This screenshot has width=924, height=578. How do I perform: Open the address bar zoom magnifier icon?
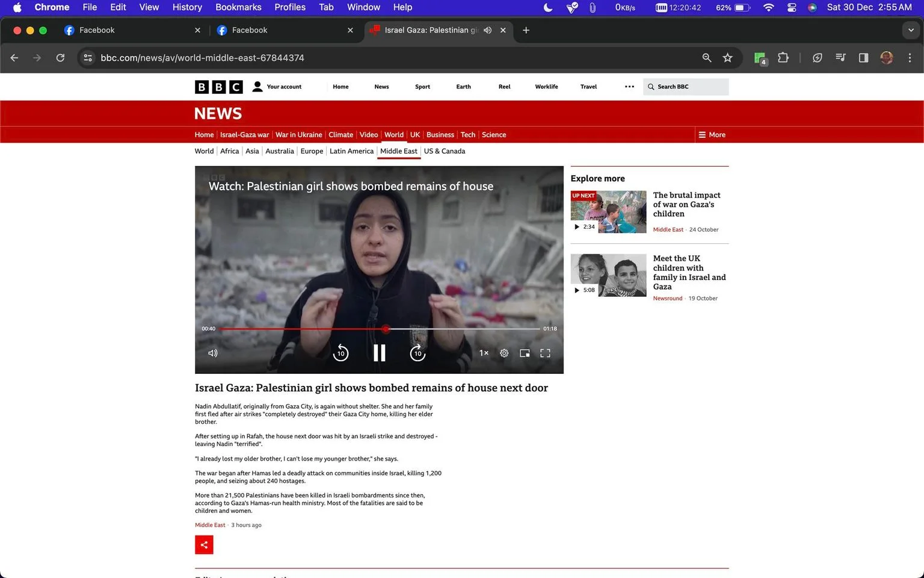click(707, 58)
